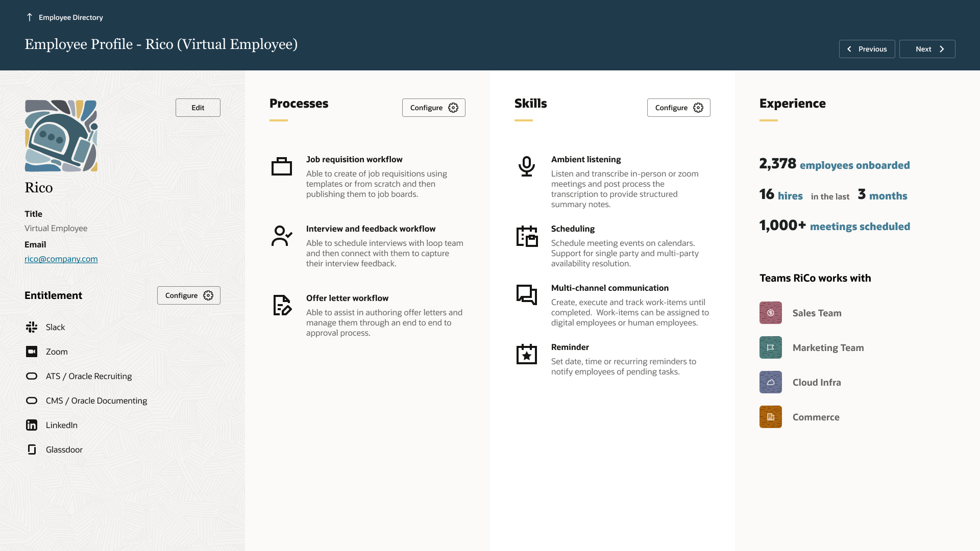
Task: Click Rico's avatar image
Action: coord(61,136)
